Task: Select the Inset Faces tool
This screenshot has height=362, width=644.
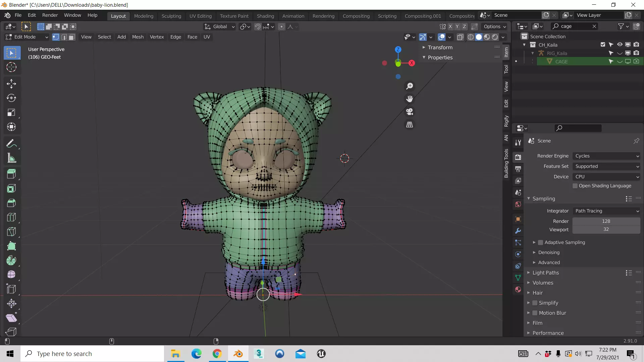Action: pyautogui.click(x=11, y=188)
